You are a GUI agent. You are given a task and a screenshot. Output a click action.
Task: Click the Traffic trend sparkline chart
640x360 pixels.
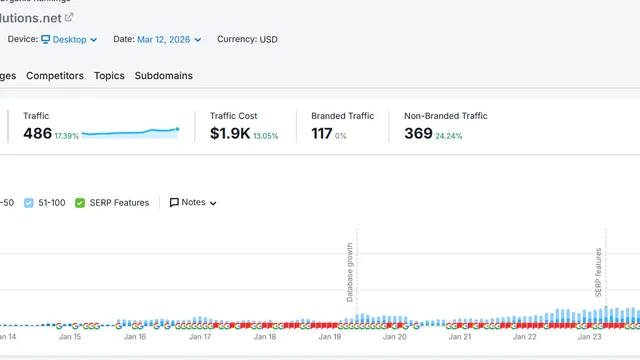tap(130, 133)
